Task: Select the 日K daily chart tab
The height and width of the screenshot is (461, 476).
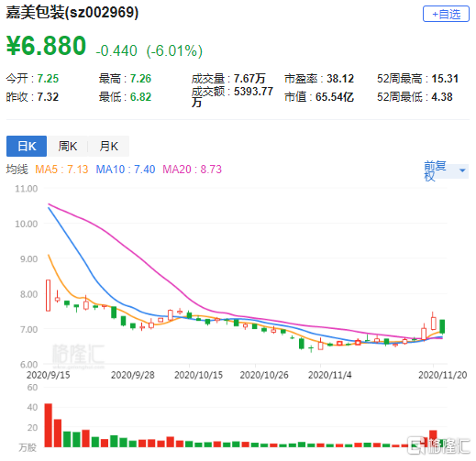Action: [x=27, y=146]
